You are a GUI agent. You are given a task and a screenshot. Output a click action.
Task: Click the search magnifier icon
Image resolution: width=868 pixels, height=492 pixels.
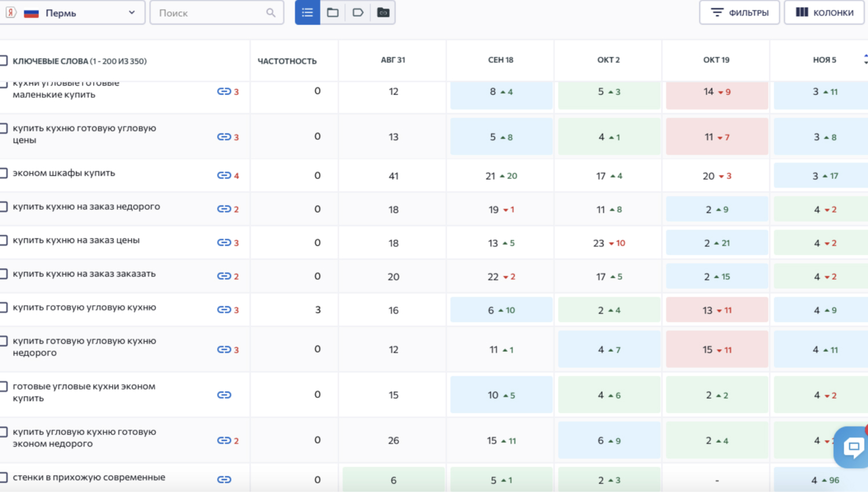click(x=271, y=13)
